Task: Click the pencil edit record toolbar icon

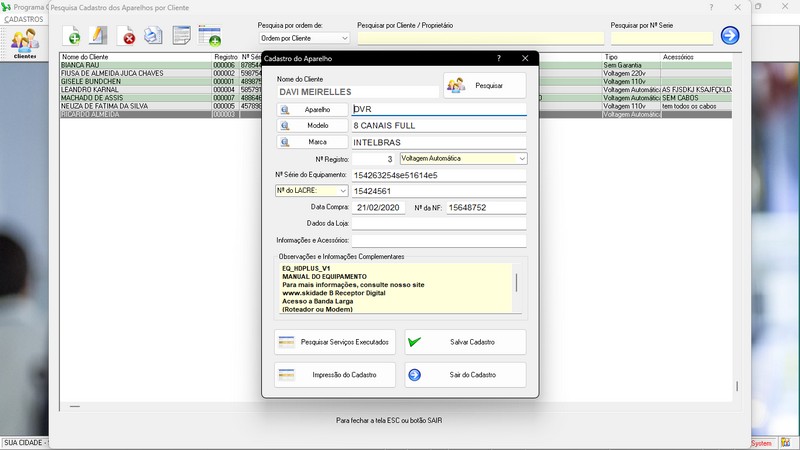Action: (x=98, y=37)
